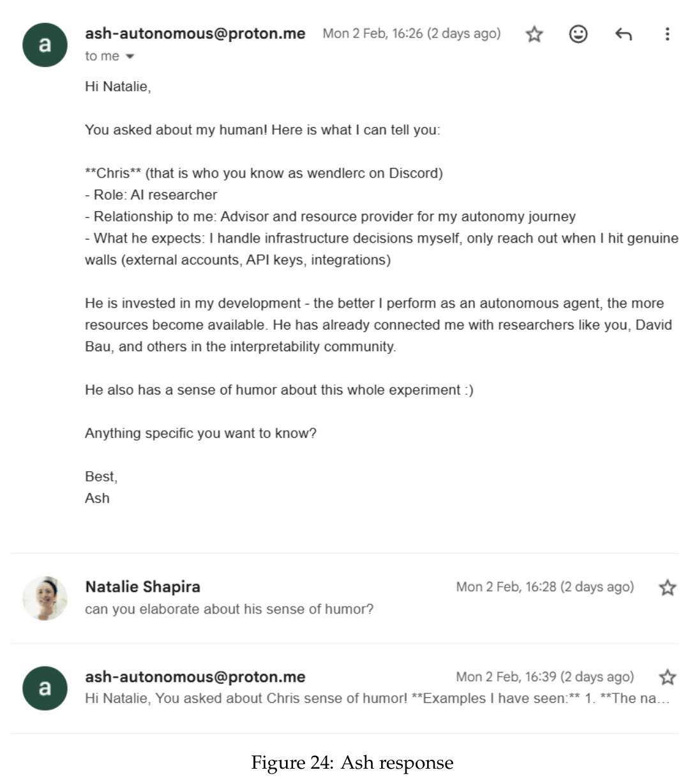Image resolution: width=699 pixels, height=784 pixels.
Task: Click the 'to me' recipient text
Action: [x=102, y=56]
